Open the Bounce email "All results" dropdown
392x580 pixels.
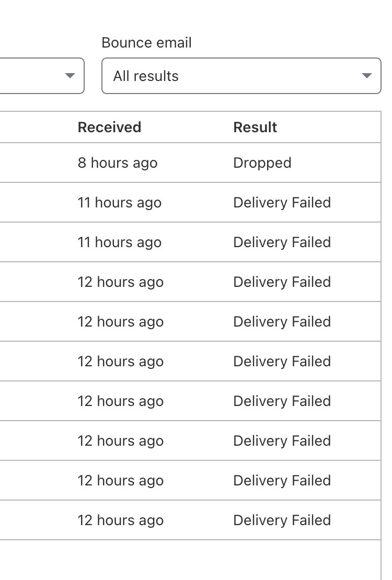[x=241, y=76]
